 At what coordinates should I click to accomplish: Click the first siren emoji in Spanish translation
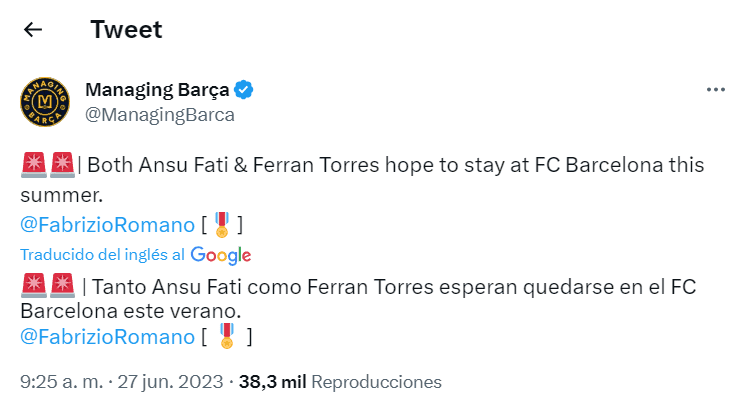[32, 286]
